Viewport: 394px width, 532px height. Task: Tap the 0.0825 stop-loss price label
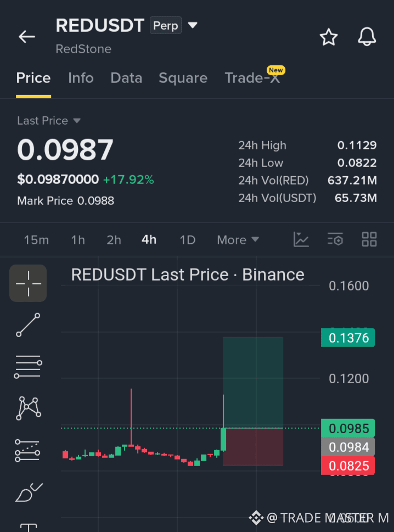(348, 466)
